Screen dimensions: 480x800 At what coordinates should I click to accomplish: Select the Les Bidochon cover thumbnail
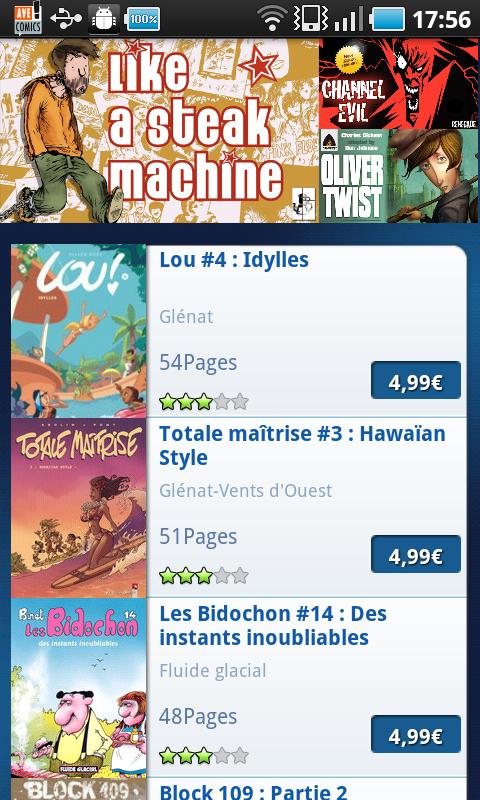79,688
